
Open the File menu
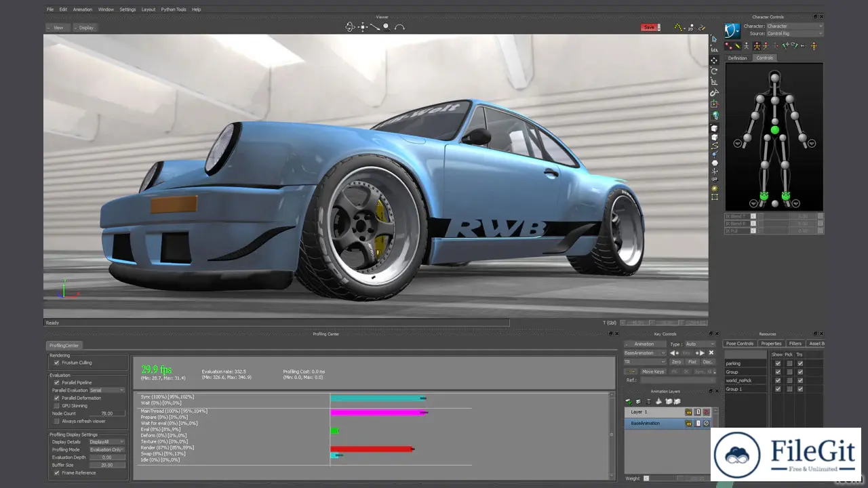[50, 9]
